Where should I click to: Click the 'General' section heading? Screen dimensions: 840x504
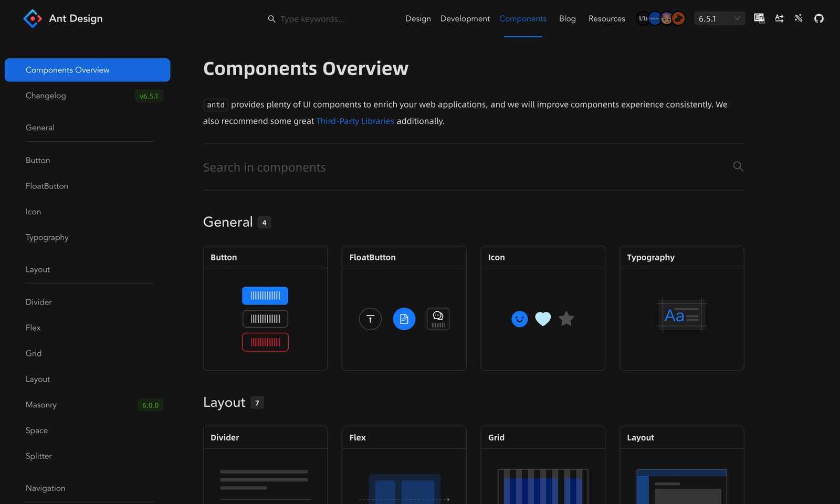pos(228,222)
